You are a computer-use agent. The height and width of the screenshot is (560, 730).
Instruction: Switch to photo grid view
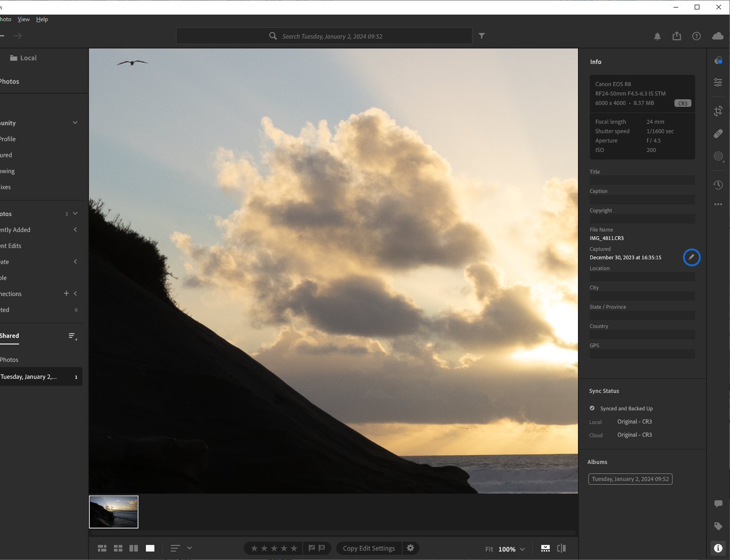pyautogui.click(x=102, y=548)
